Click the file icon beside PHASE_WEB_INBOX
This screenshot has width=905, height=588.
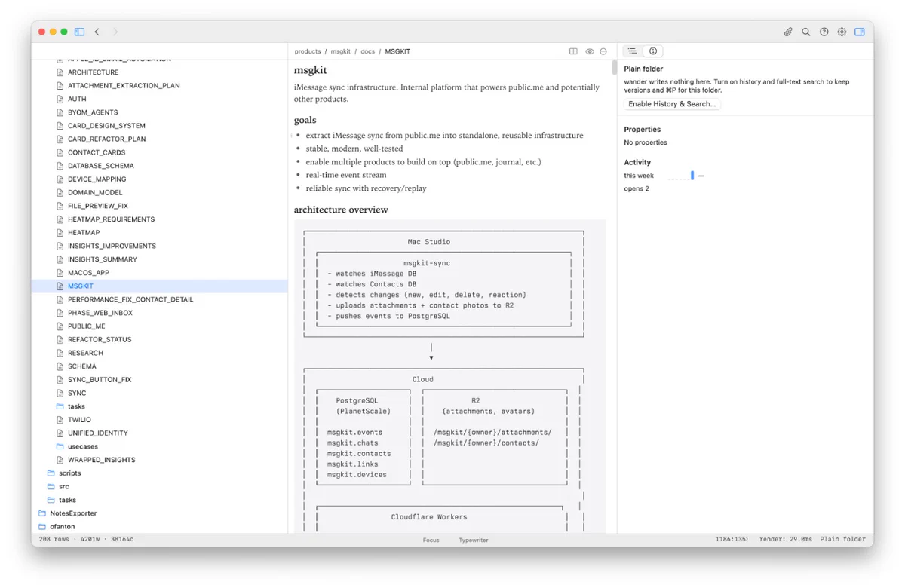60,313
